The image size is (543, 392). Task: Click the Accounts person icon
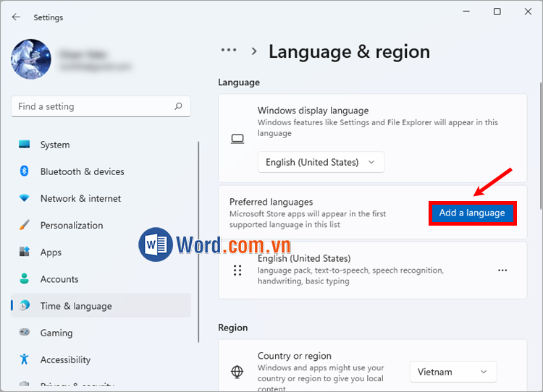pyautogui.click(x=24, y=278)
